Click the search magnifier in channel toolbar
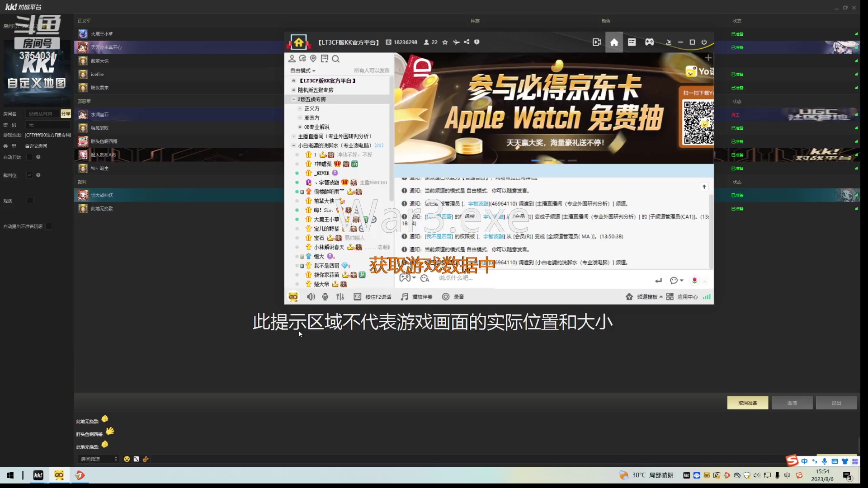 coord(335,59)
